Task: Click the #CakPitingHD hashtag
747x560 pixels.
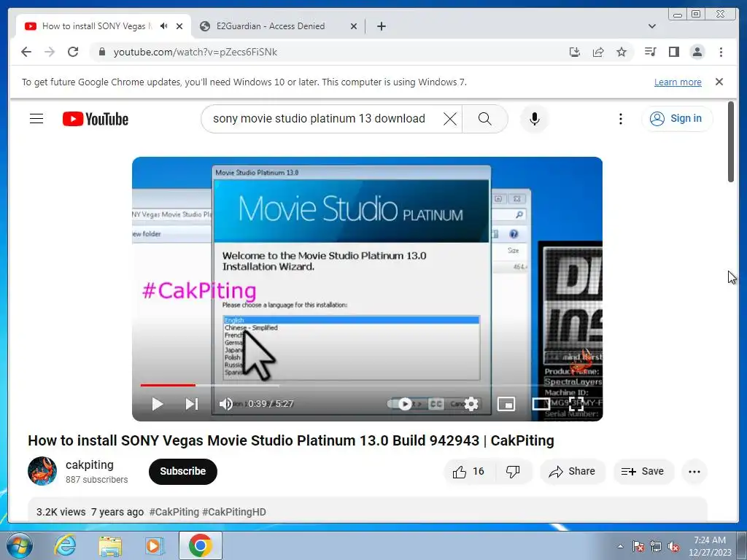Action: pos(234,512)
